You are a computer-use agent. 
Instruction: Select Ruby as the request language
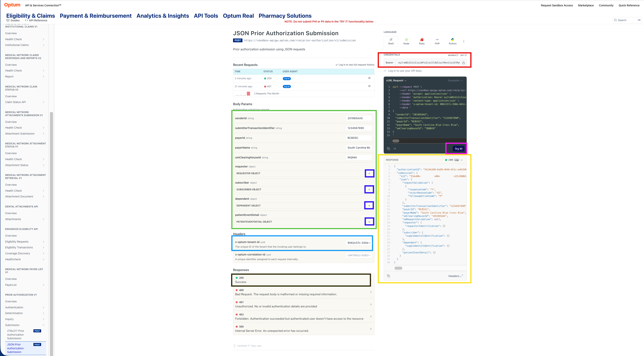pyautogui.click(x=422, y=41)
